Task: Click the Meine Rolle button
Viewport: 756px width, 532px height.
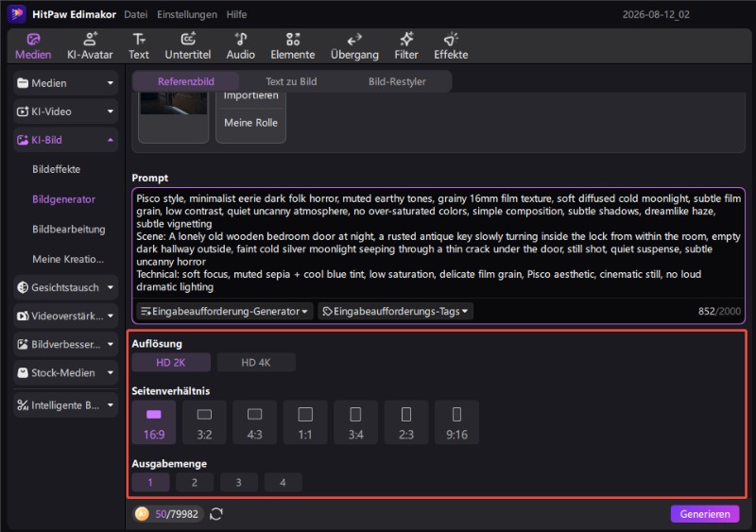Action: (250, 123)
